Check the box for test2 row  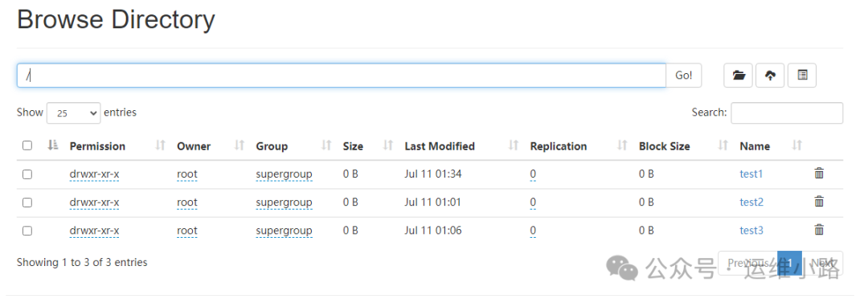click(x=27, y=203)
